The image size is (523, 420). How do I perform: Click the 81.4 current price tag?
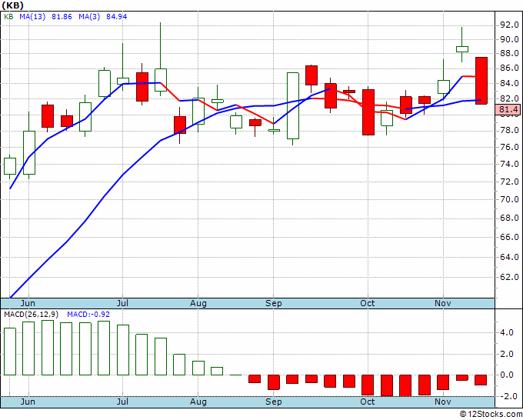508,109
